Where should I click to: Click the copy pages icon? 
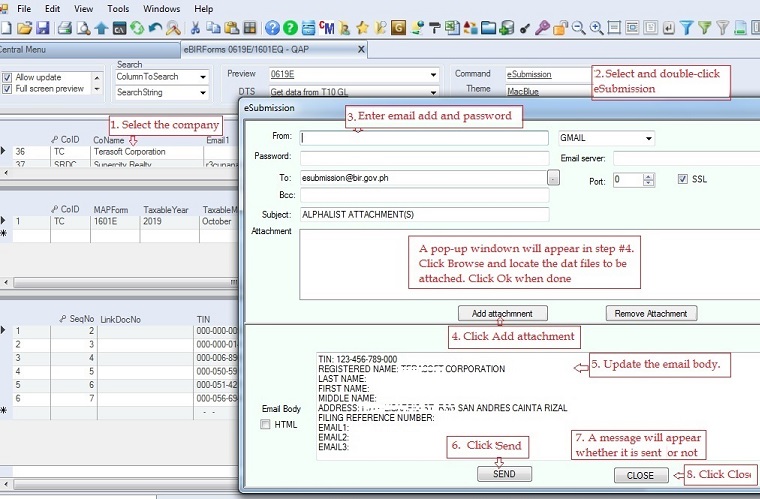[214, 28]
